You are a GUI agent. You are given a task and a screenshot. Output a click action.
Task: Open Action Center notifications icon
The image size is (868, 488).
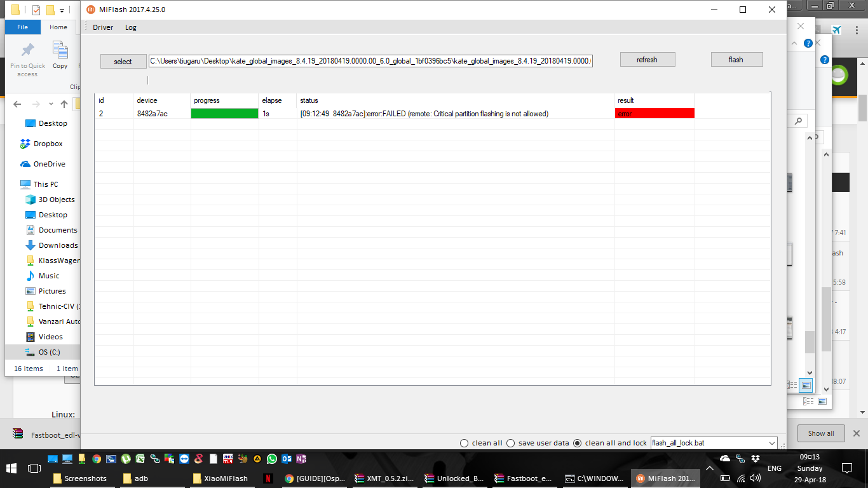[846, 468]
